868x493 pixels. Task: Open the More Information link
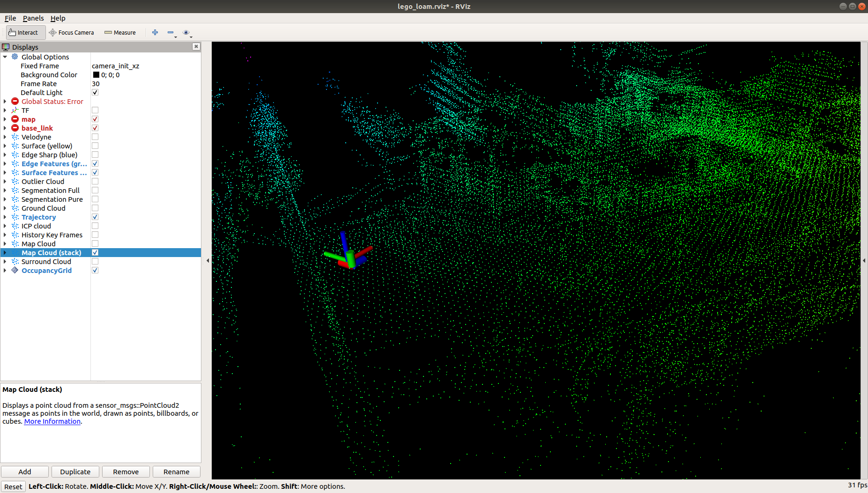point(52,421)
